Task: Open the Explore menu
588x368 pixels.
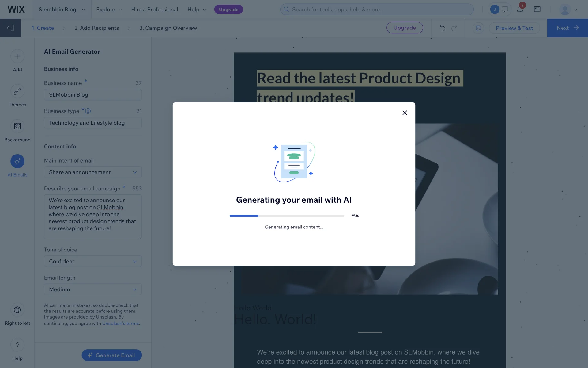Action: tap(109, 10)
